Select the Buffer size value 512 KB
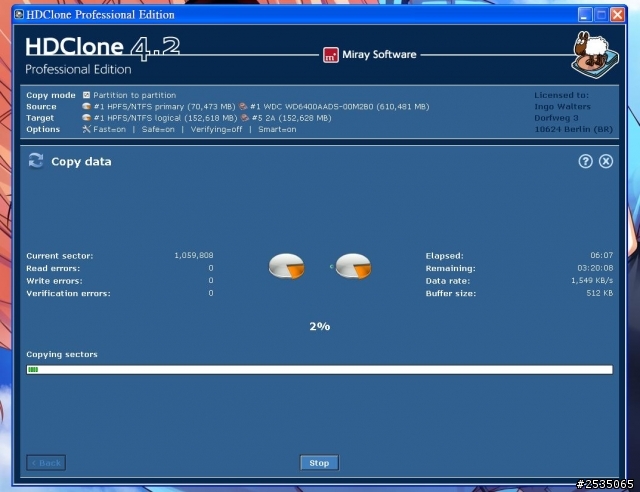The image size is (640, 492). [x=600, y=293]
